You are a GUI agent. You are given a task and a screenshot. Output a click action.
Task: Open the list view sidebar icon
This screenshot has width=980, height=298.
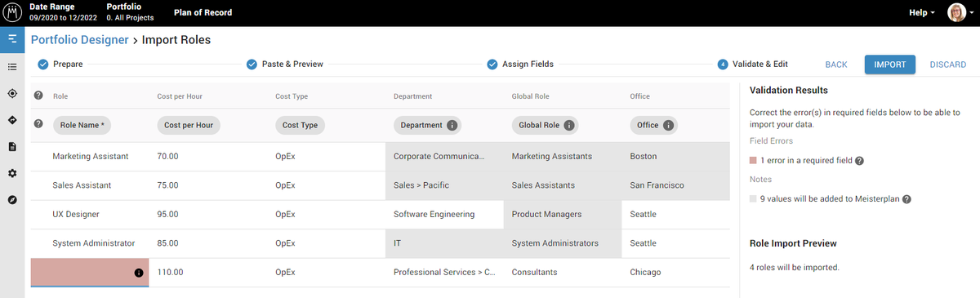tap(12, 67)
